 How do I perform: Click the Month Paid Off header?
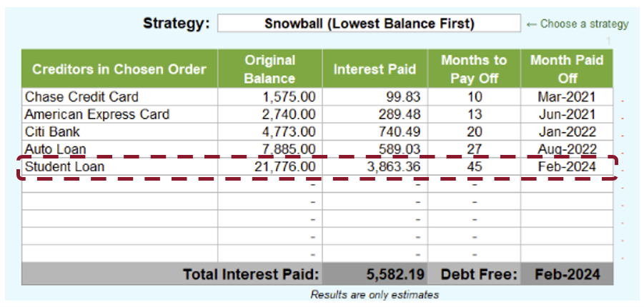coord(567,69)
